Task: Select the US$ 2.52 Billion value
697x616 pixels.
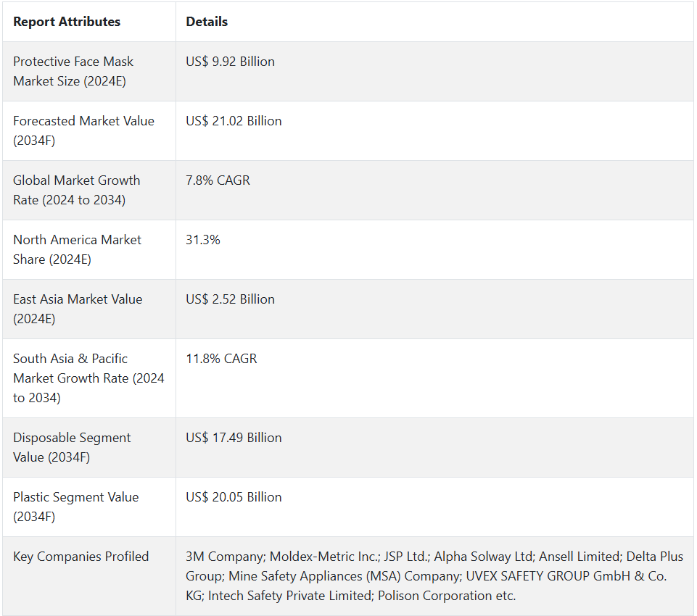Action: coord(230,299)
